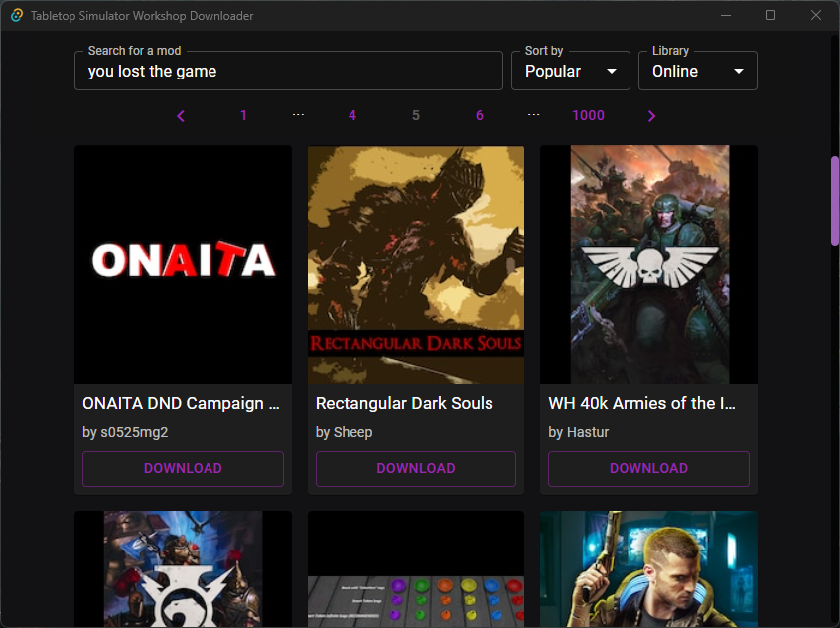840x628 pixels.
Task: Select current page 5
Action: (x=416, y=115)
